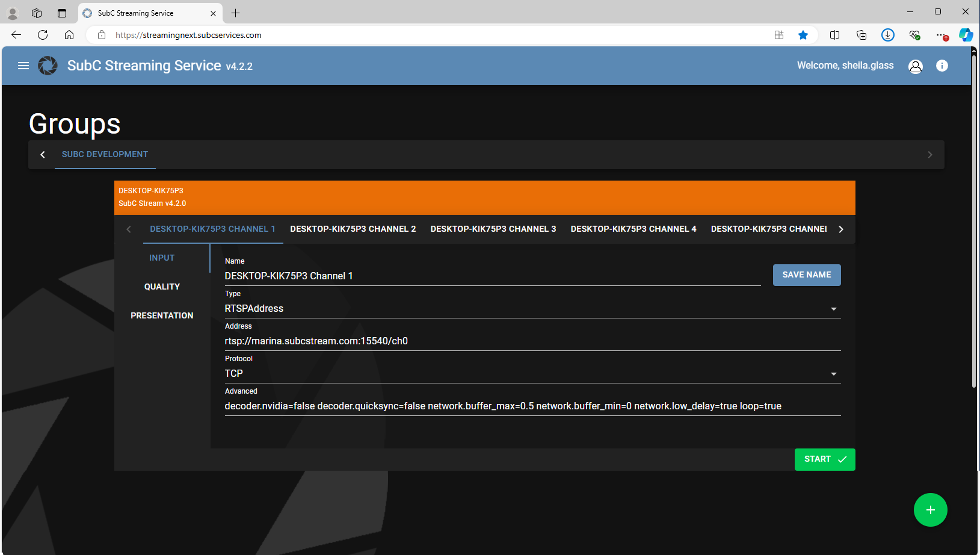The width and height of the screenshot is (980, 555).
Task: Edit the RTSP Address field
Action: [x=532, y=341]
